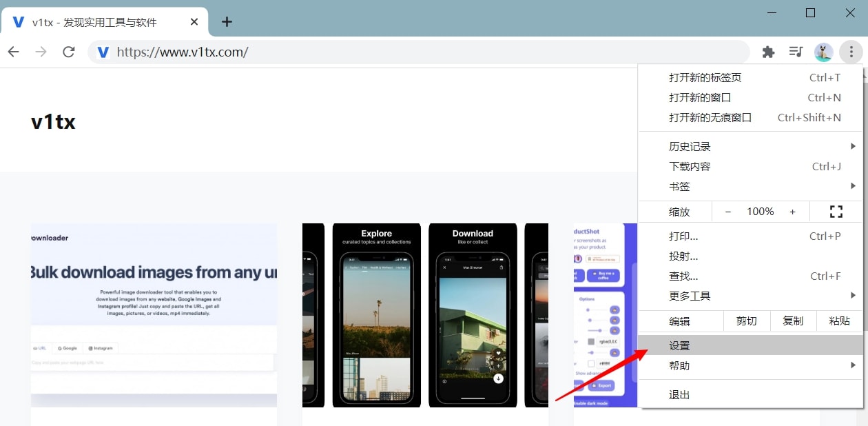
Task: Click the browser back arrow
Action: pyautogui.click(x=14, y=52)
